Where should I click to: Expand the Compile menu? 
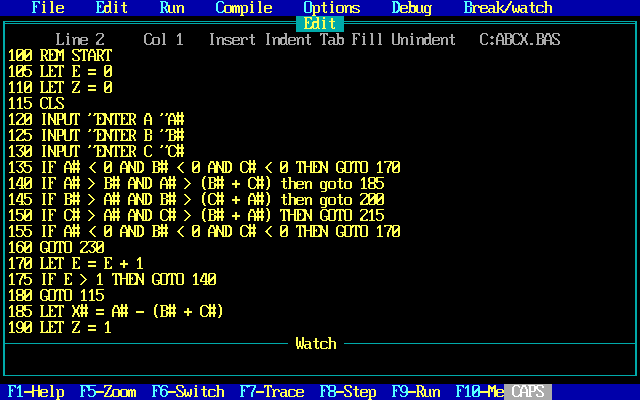[243, 8]
